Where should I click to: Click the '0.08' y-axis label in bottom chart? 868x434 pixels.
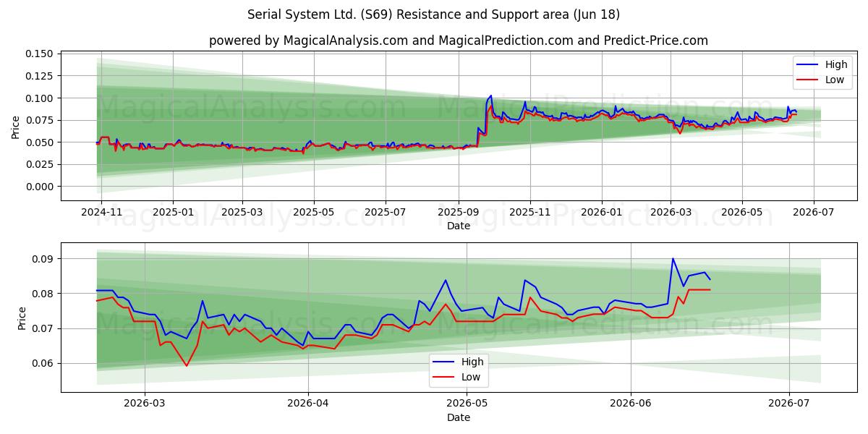coord(43,294)
